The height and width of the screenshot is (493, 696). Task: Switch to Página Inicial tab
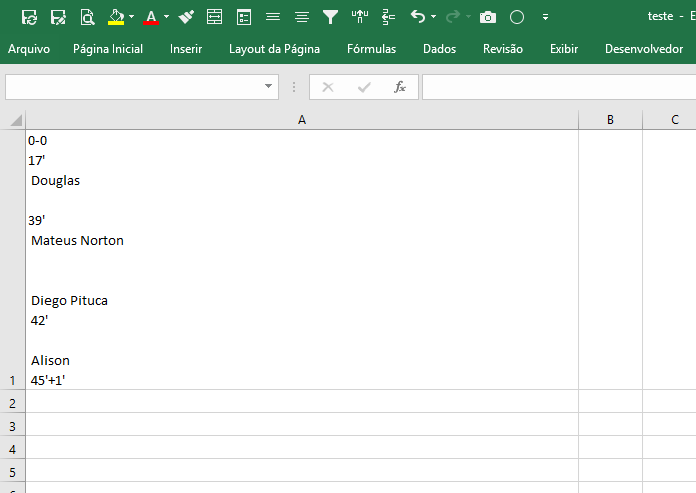(108, 49)
